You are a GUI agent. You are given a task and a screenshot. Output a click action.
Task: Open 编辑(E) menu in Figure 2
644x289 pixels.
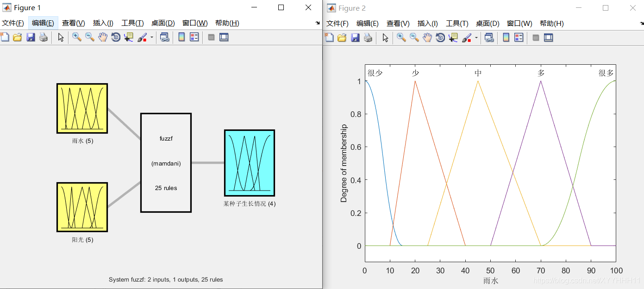pos(368,24)
